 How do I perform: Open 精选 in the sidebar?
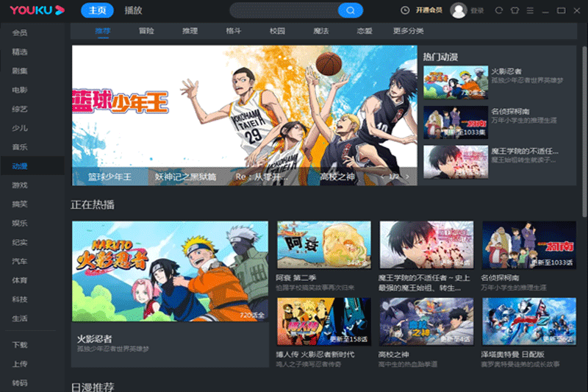tap(20, 51)
